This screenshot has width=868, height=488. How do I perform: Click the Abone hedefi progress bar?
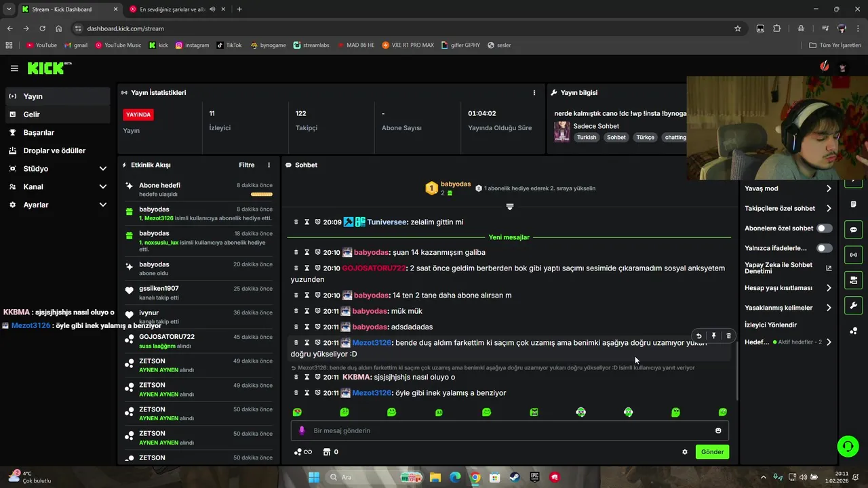(262, 195)
